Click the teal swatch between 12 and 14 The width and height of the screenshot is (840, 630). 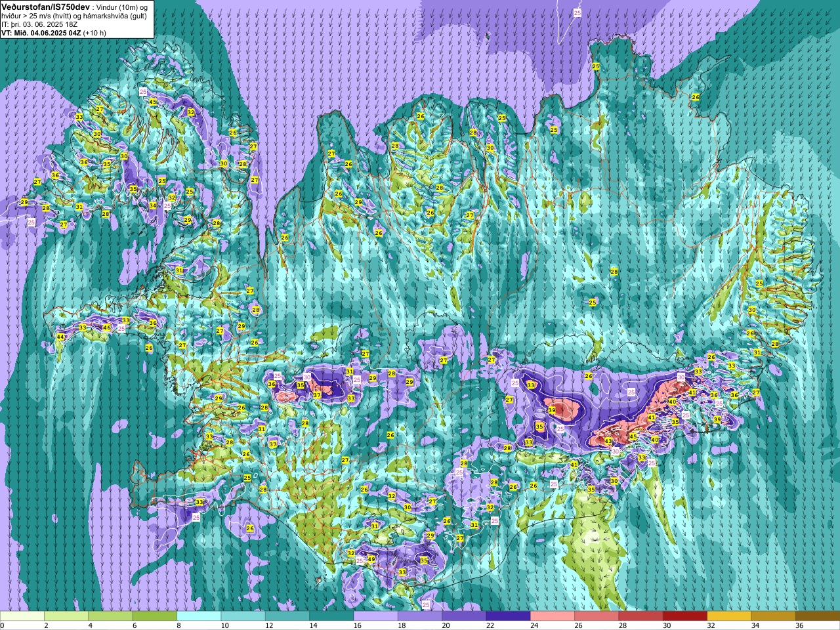(287, 616)
